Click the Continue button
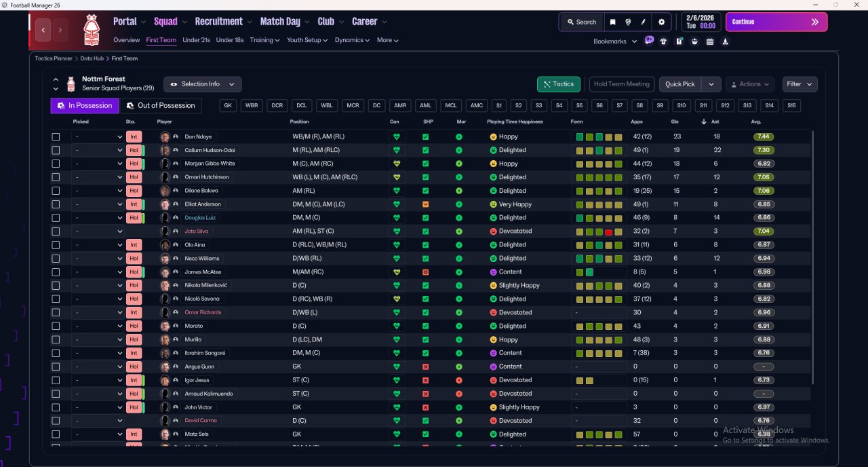The image size is (868, 467). coord(776,22)
